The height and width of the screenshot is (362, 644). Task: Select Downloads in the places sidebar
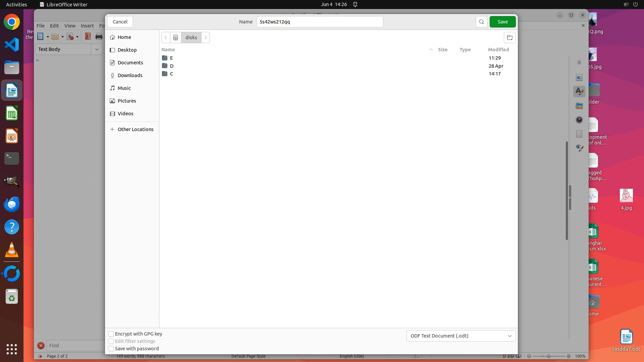pos(130,75)
